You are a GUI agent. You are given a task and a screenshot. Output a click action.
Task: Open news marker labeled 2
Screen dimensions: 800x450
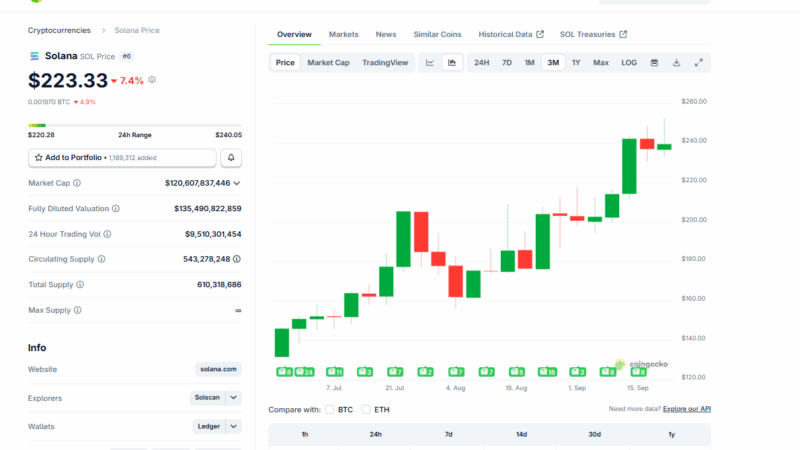click(x=426, y=372)
